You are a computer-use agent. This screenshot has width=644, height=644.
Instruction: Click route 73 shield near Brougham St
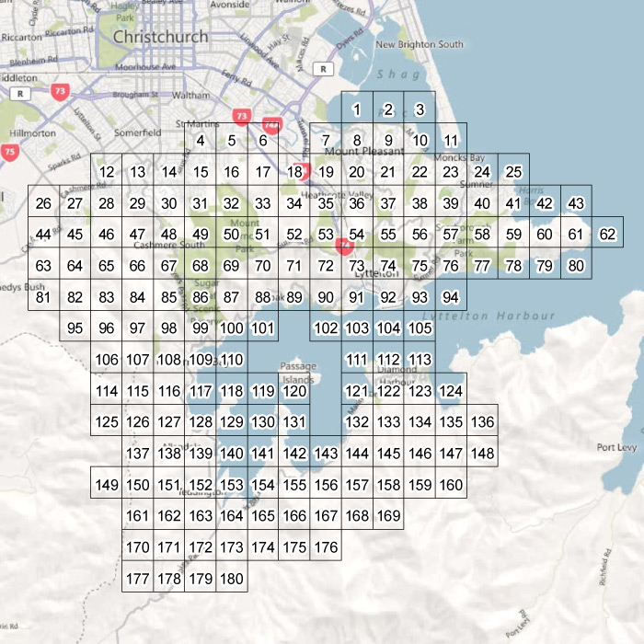(60, 92)
